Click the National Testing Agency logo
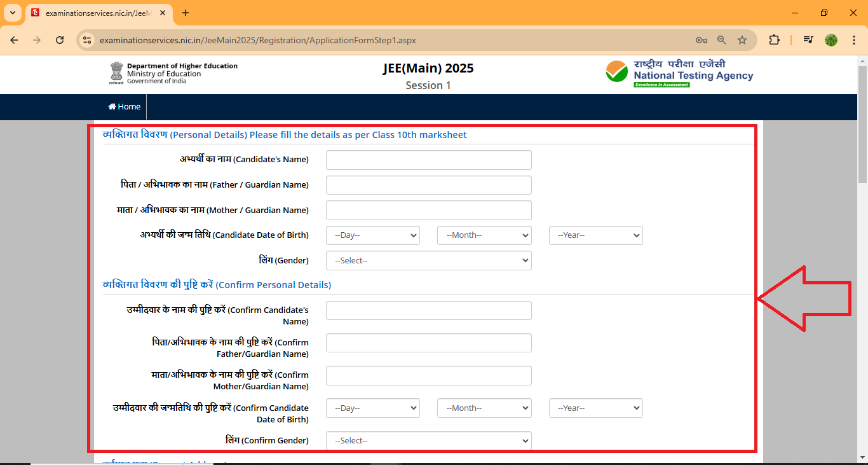The height and width of the screenshot is (465, 868). point(680,72)
